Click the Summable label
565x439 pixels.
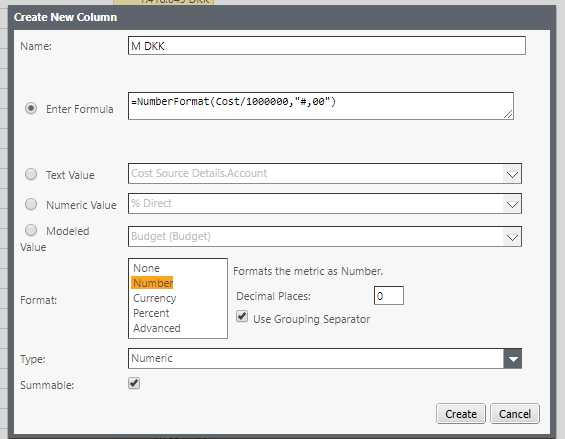tap(47, 385)
